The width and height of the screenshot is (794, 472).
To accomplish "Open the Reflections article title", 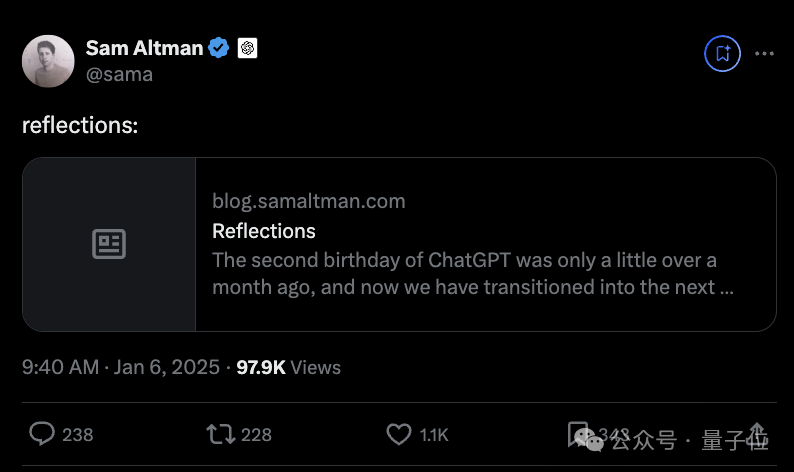I will [x=264, y=231].
